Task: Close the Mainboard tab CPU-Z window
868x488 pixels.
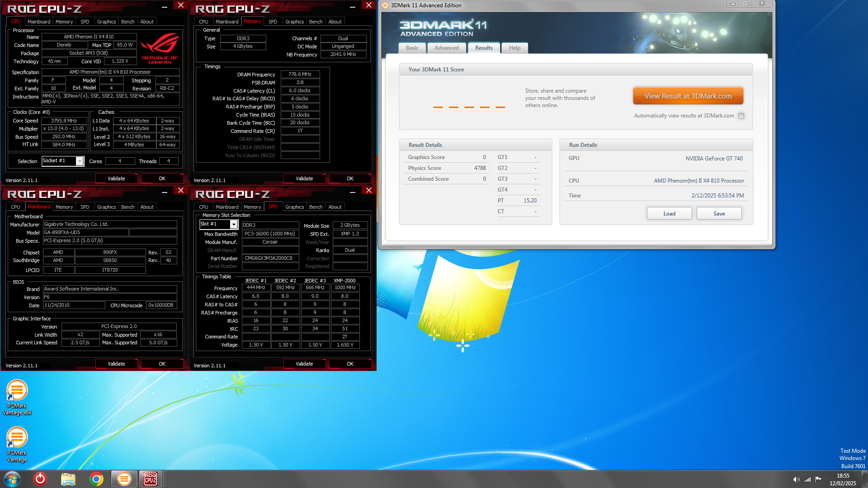Action: 181,190
